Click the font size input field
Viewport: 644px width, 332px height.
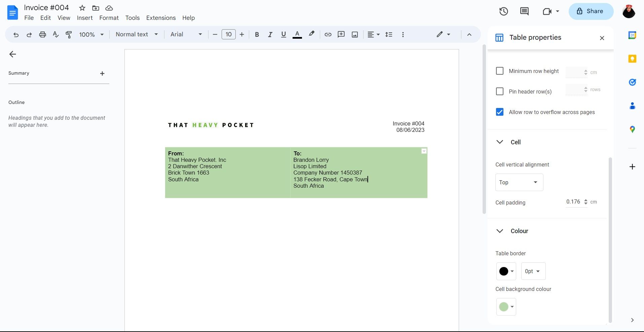pyautogui.click(x=229, y=34)
